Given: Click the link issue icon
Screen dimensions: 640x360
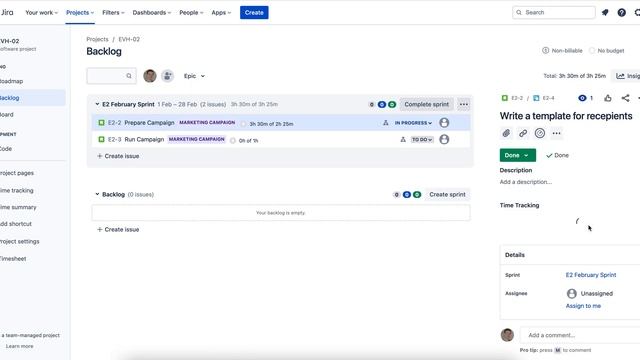Looking at the screenshot, I should (523, 133).
